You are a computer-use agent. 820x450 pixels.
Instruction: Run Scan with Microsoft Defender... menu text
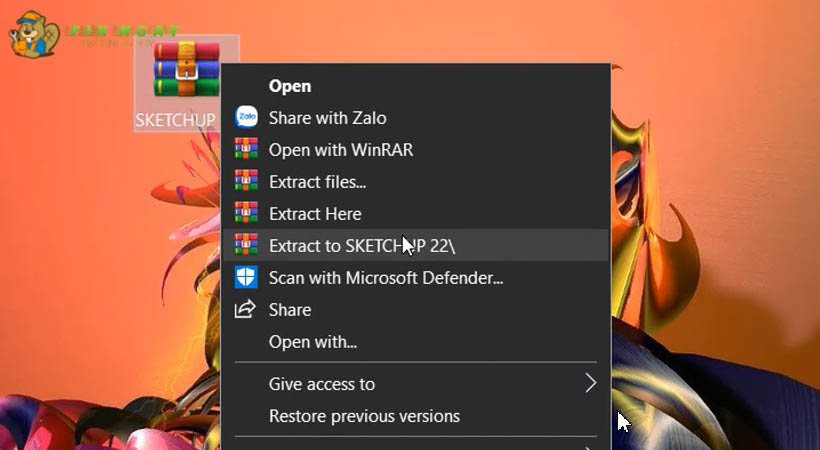click(385, 278)
